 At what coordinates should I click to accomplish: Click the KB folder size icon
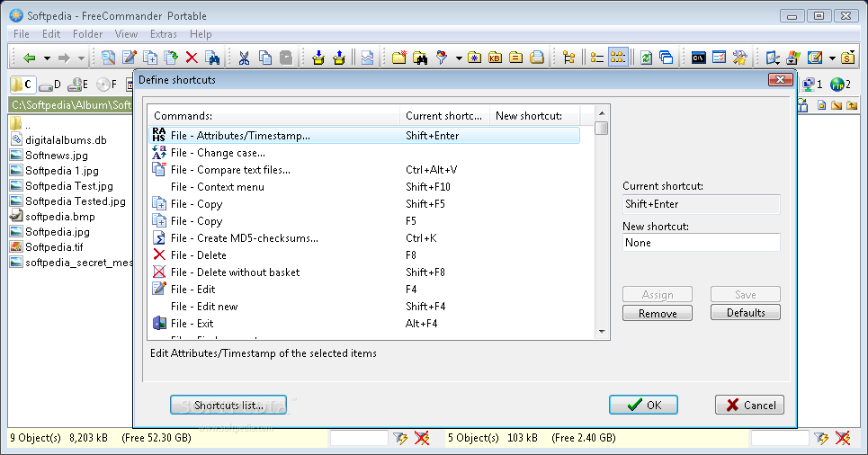coord(495,58)
